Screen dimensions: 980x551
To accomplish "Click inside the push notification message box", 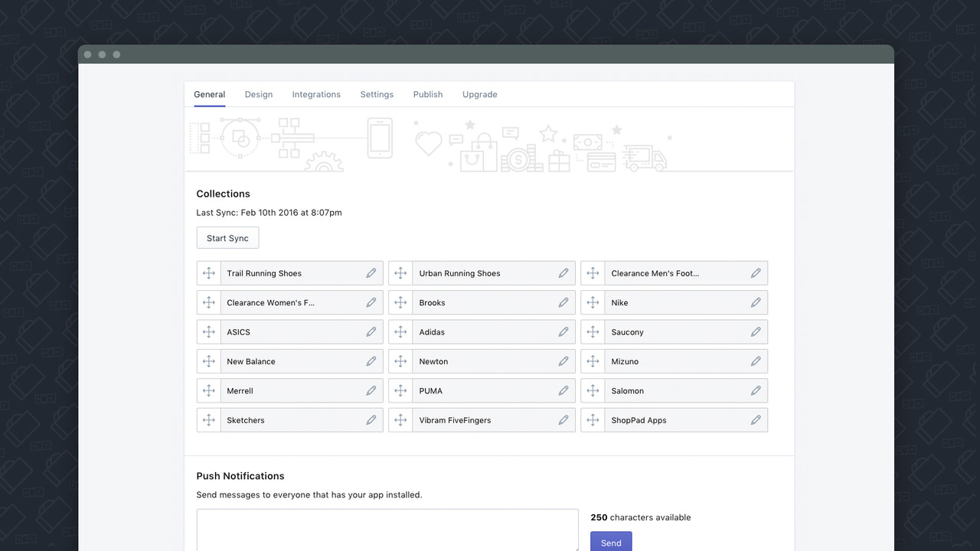I will tap(387, 532).
